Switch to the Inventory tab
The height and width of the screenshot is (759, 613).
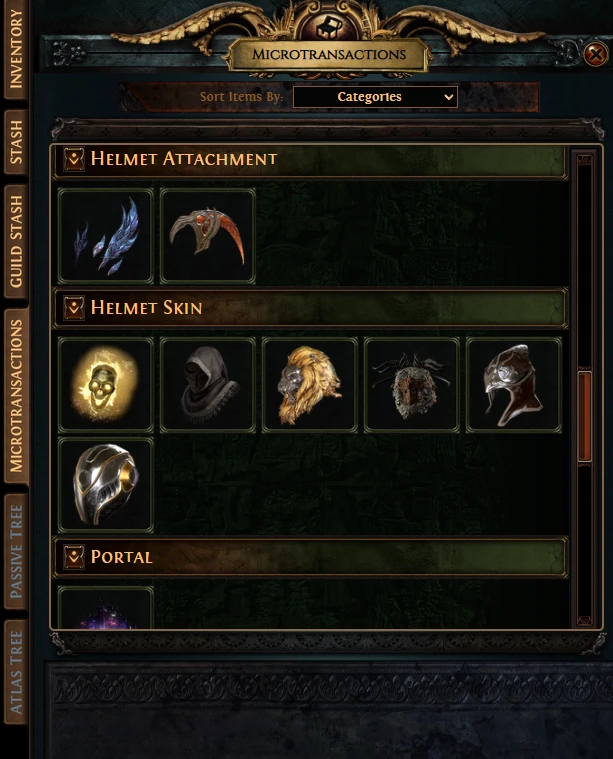pos(15,48)
